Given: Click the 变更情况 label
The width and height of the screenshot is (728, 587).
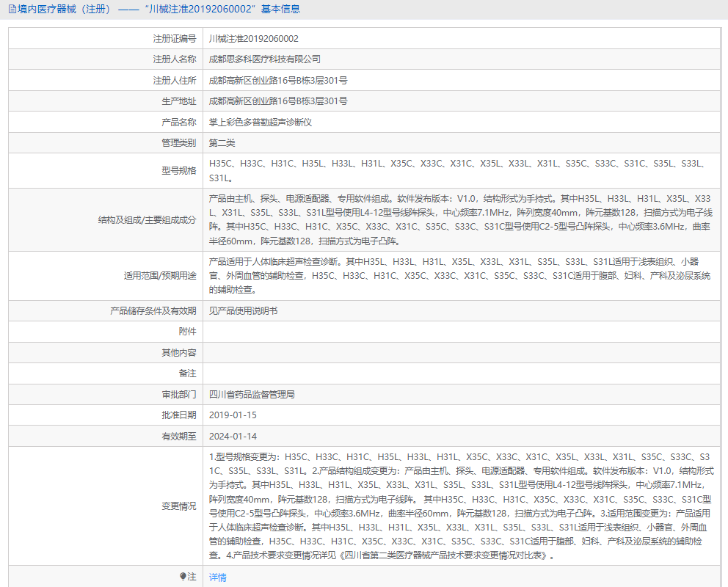Looking at the screenshot, I should coord(179,506).
